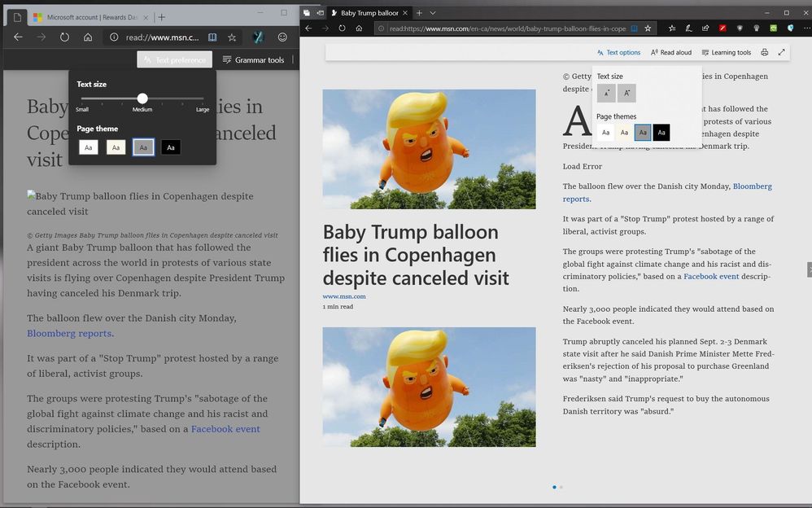
Task: Refresh page in right browser window
Action: pos(343,28)
